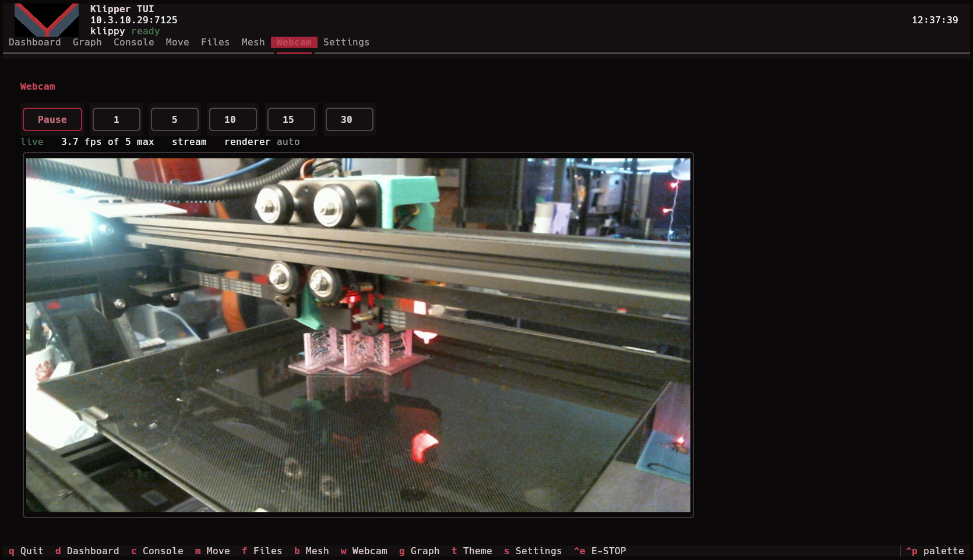The width and height of the screenshot is (973, 560).
Task: Open the Settings tab
Action: 346,42
